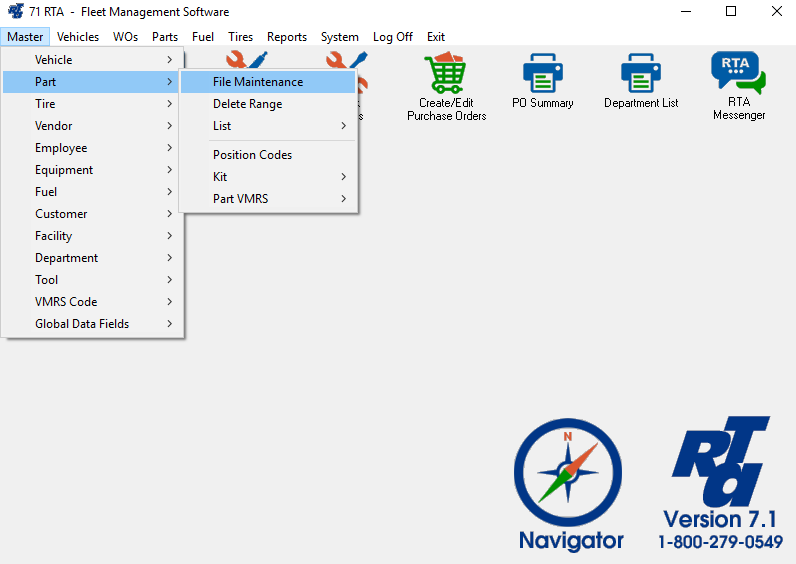This screenshot has height=564, width=796.
Task: Open the Department List printer icon
Action: coord(641,73)
